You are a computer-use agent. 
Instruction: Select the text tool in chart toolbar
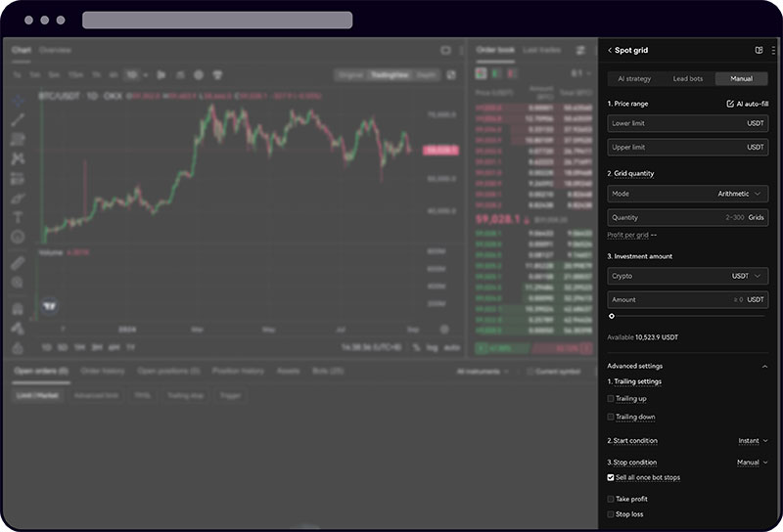pyautogui.click(x=18, y=217)
